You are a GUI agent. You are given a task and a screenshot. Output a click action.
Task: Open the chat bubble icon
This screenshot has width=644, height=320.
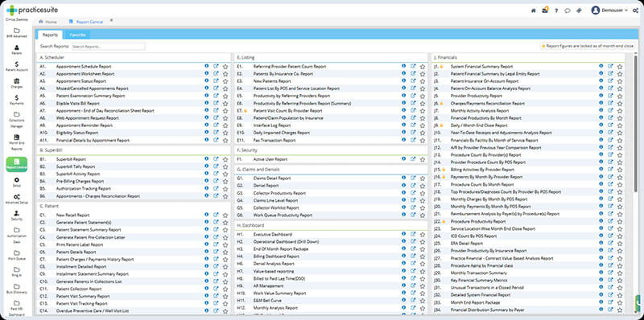tap(568, 10)
